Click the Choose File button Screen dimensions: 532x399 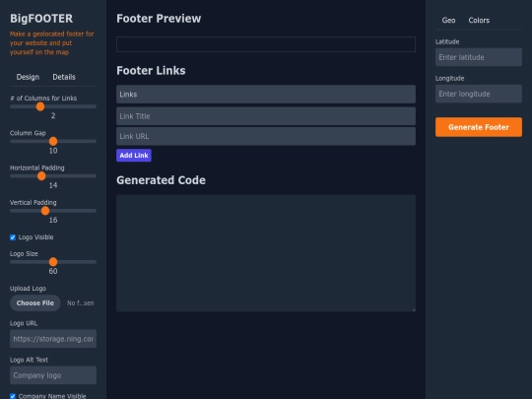click(34, 303)
